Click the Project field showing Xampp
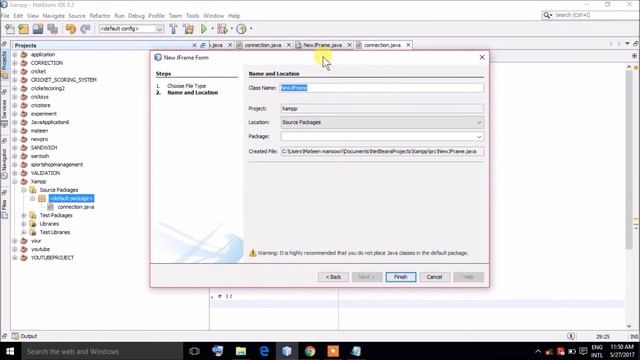This screenshot has height=360, width=640. click(x=382, y=109)
